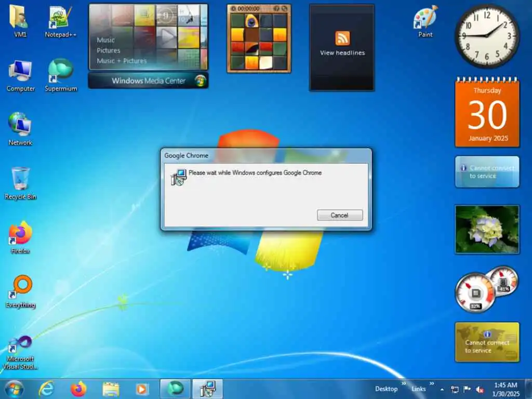Screen dimensions: 532x399
Task: Click the white puzzle tile in bottom row
Action: point(265,62)
